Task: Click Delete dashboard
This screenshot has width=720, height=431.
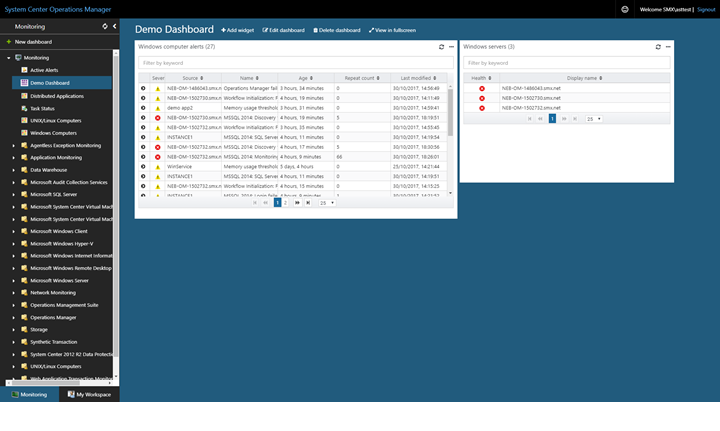Action: [337, 30]
